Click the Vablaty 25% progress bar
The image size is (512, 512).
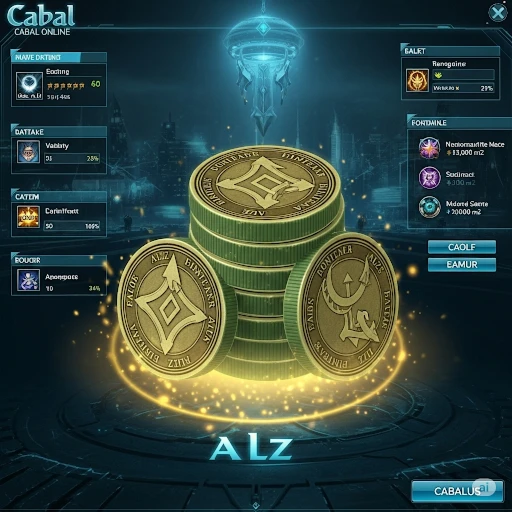pyautogui.click(x=72, y=159)
